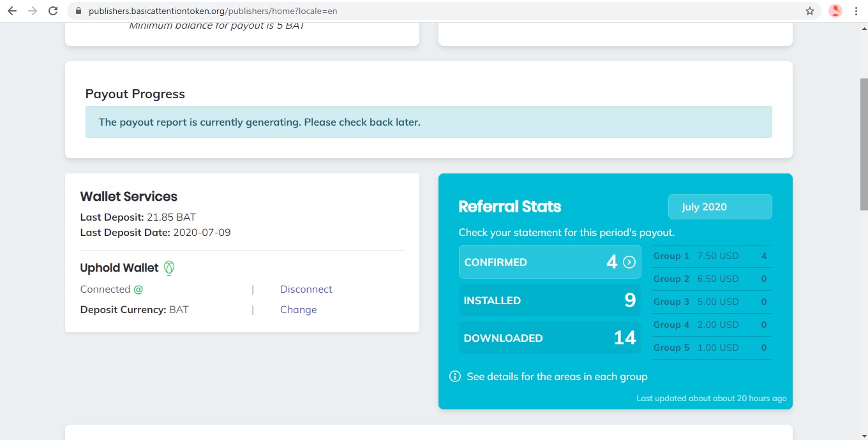Reload the publishers page
The image size is (868, 440).
coord(54,11)
